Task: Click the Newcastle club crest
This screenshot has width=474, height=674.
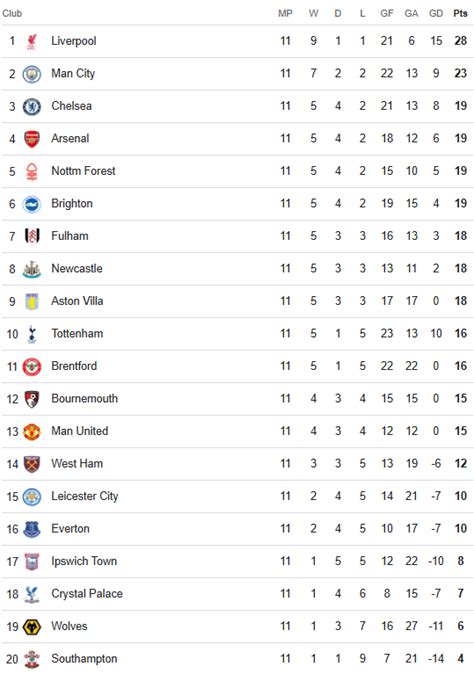Action: click(32, 269)
